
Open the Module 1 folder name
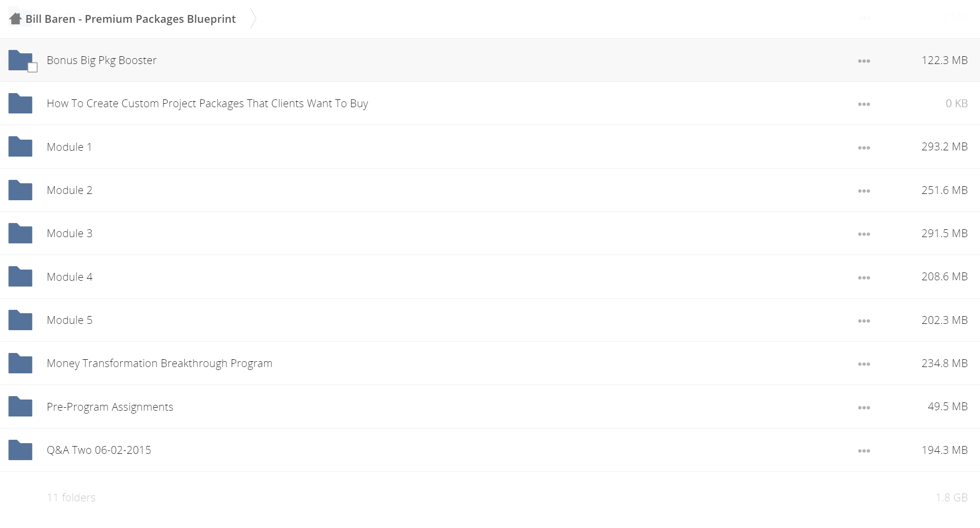[x=69, y=147]
